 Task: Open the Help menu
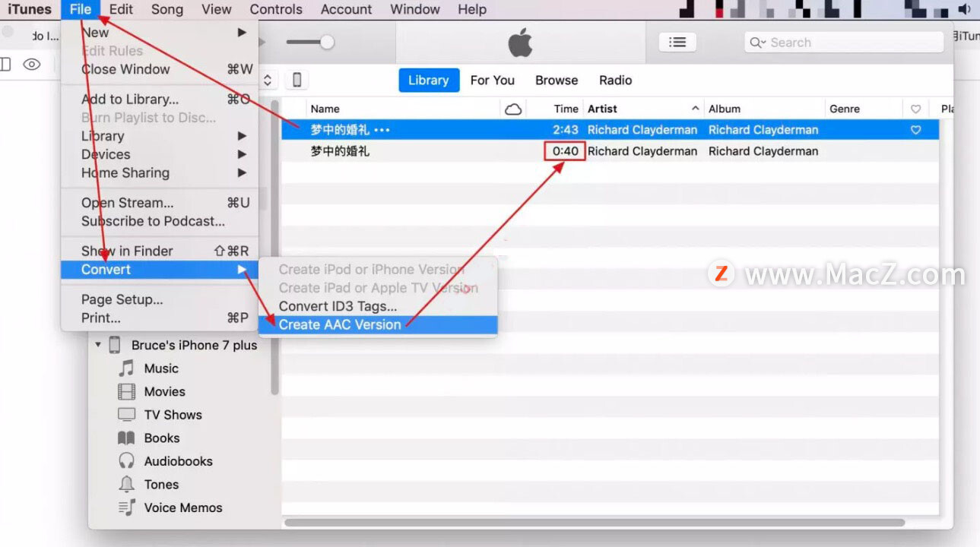click(472, 9)
